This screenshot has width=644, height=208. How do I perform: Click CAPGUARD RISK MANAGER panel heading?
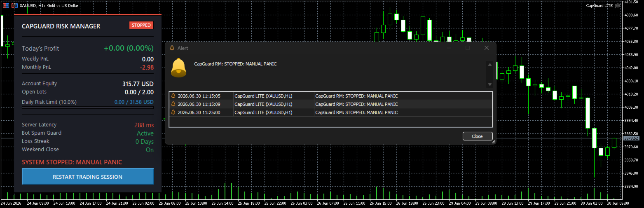[x=61, y=26]
